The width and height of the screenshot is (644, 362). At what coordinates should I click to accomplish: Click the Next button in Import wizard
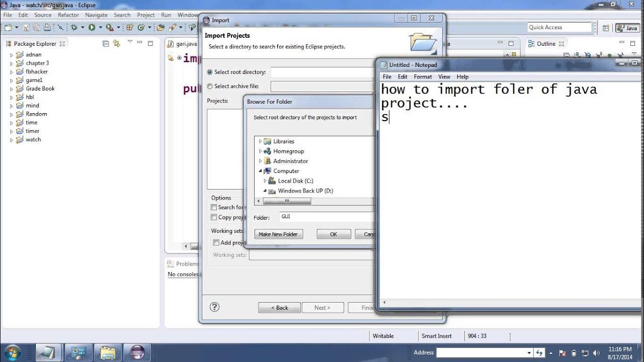323,308
